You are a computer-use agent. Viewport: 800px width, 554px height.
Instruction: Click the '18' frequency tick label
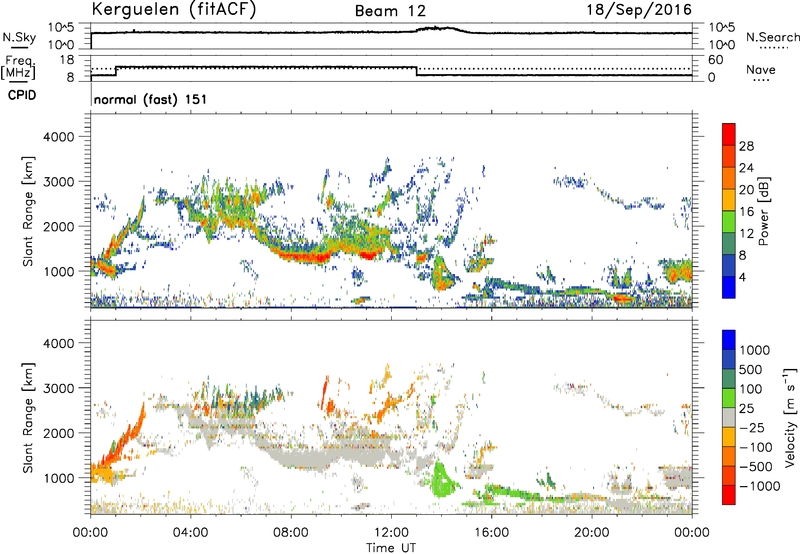pos(66,60)
